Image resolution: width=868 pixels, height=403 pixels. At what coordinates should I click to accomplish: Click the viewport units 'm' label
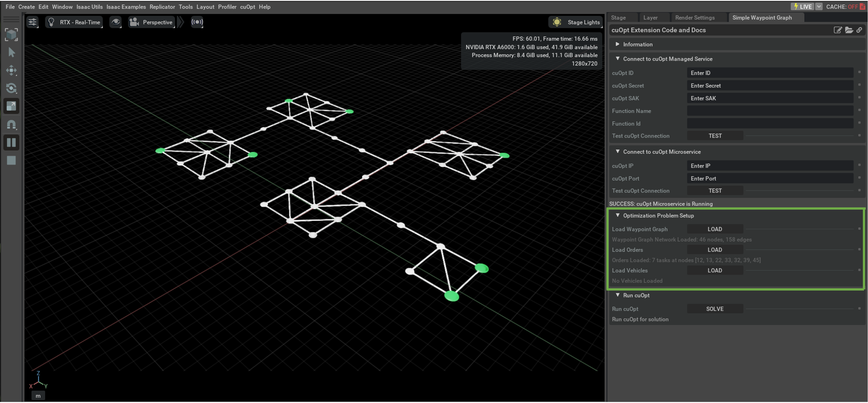coord(38,396)
